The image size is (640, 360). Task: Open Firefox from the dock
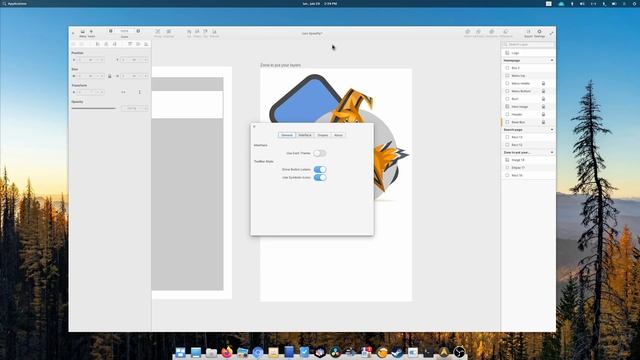pos(227,352)
